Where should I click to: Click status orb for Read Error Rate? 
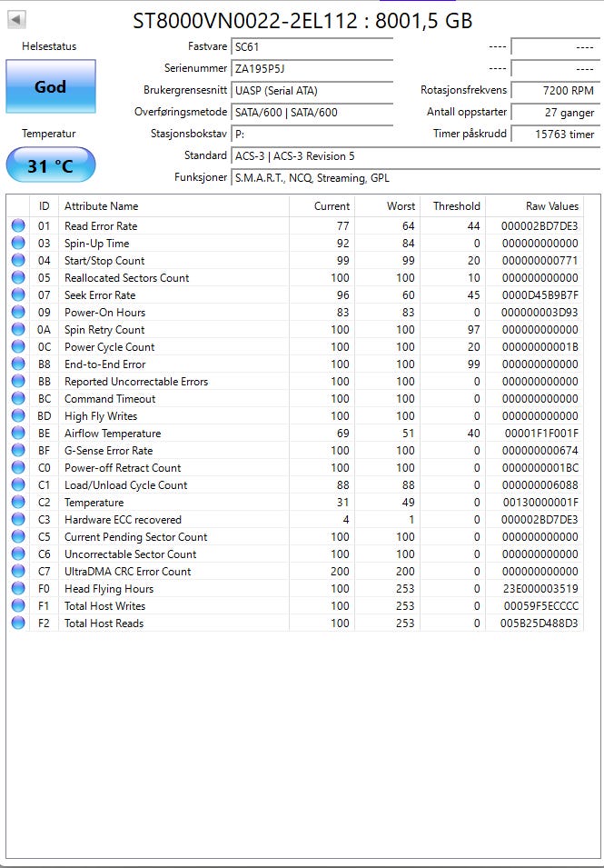pos(18,225)
